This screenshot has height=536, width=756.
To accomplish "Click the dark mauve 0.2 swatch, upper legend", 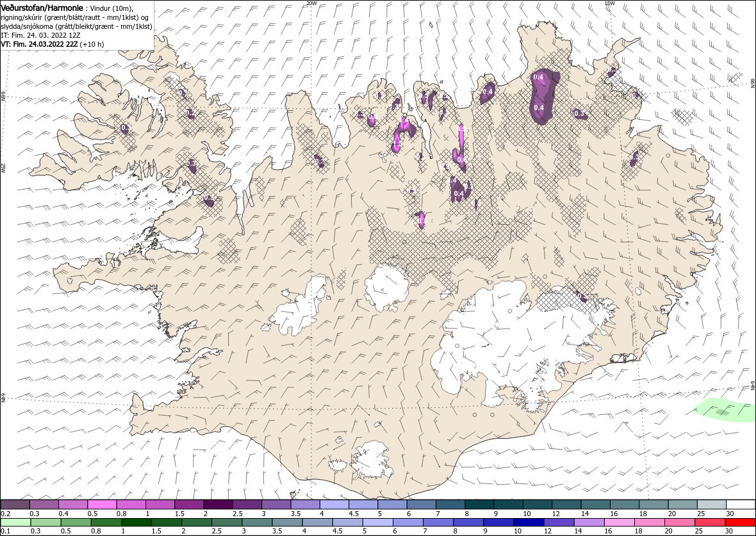I will pyautogui.click(x=15, y=505).
